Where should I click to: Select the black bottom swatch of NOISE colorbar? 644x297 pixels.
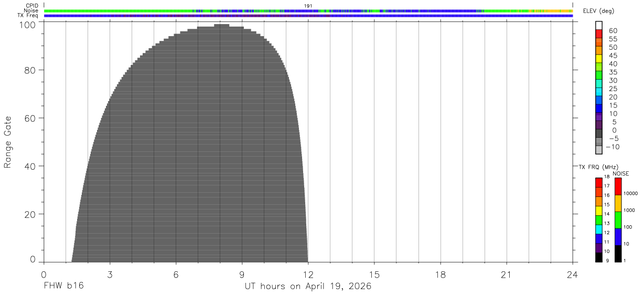point(618,254)
